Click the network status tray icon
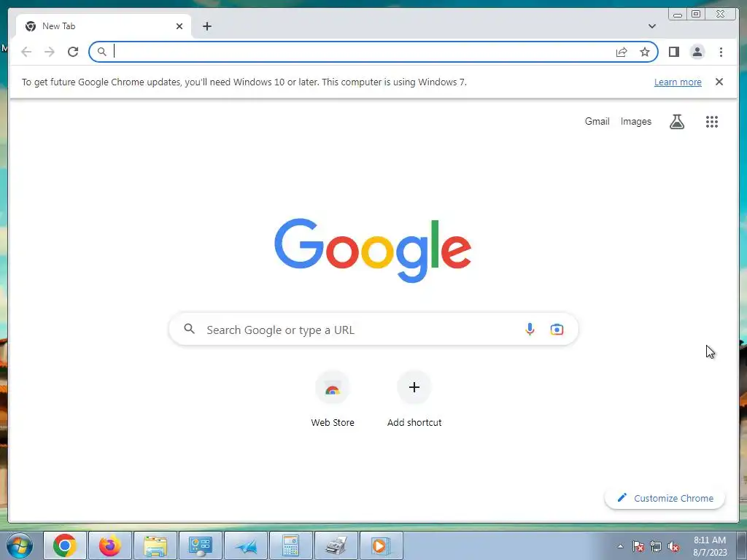Screen dimensions: 747x560 (x=656, y=546)
